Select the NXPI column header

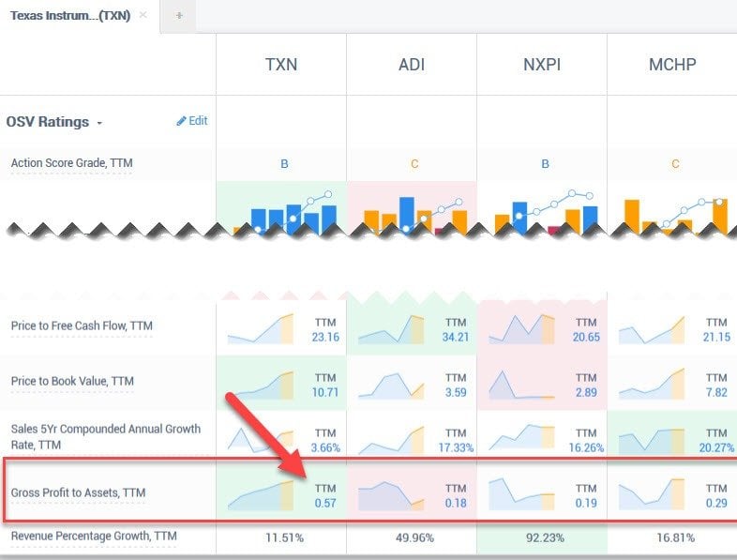(x=543, y=65)
